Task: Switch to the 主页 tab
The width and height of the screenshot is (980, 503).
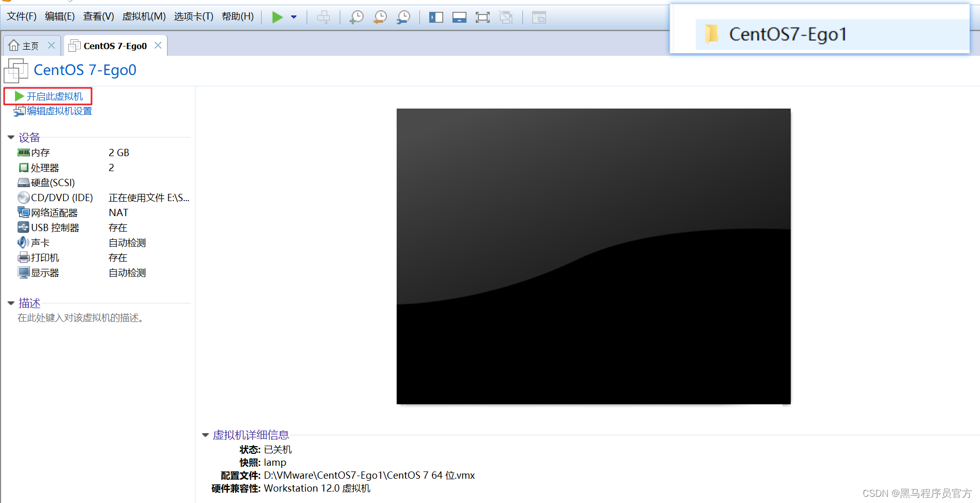Action: click(31, 46)
